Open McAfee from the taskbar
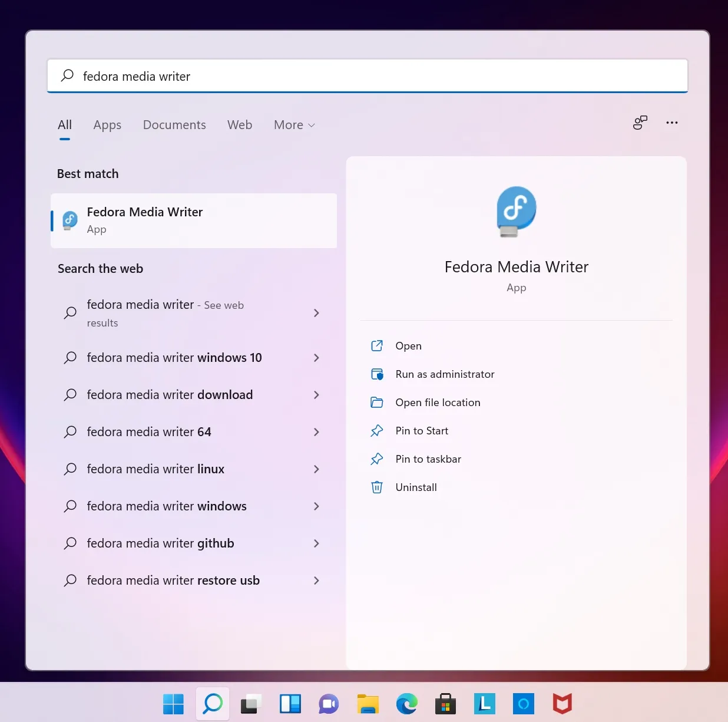The height and width of the screenshot is (722, 728). [562, 704]
